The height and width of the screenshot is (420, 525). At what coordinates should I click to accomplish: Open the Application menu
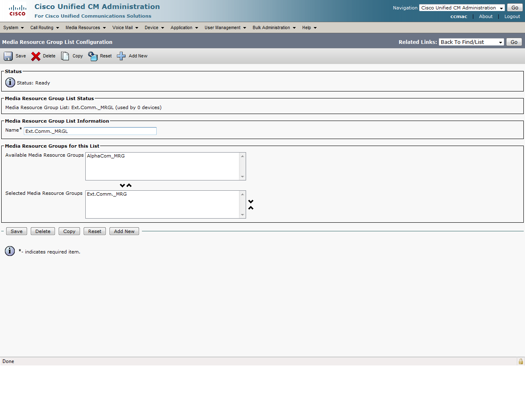click(184, 27)
